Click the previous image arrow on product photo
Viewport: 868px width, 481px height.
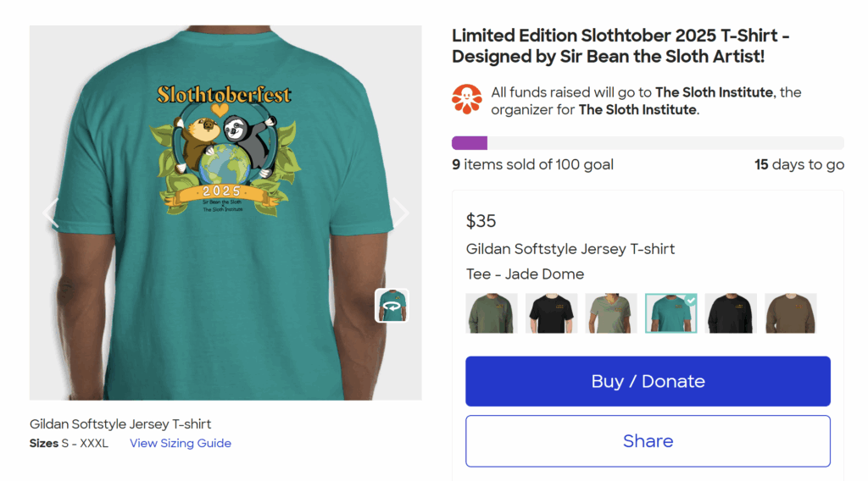click(51, 213)
